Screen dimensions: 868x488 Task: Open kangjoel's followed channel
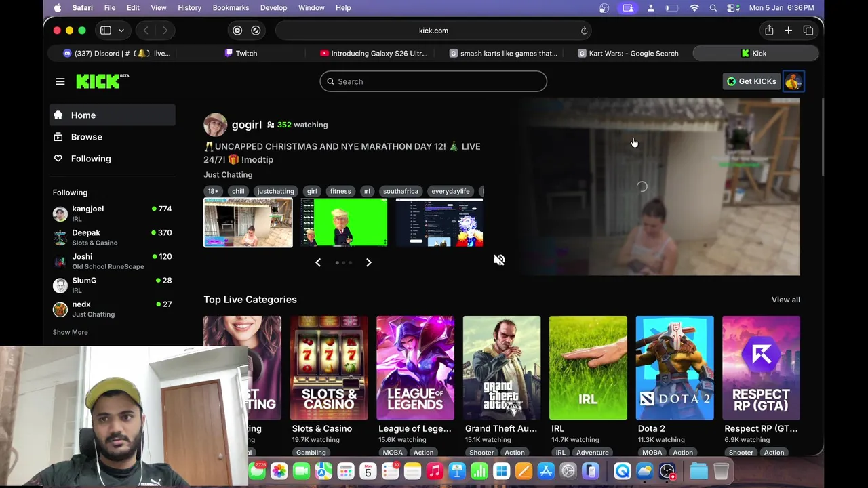(x=113, y=213)
